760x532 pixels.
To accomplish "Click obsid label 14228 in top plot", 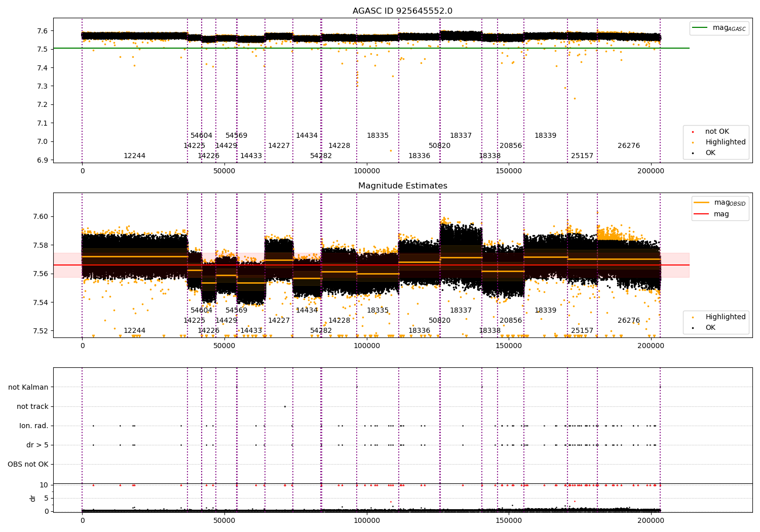I will pos(339,146).
